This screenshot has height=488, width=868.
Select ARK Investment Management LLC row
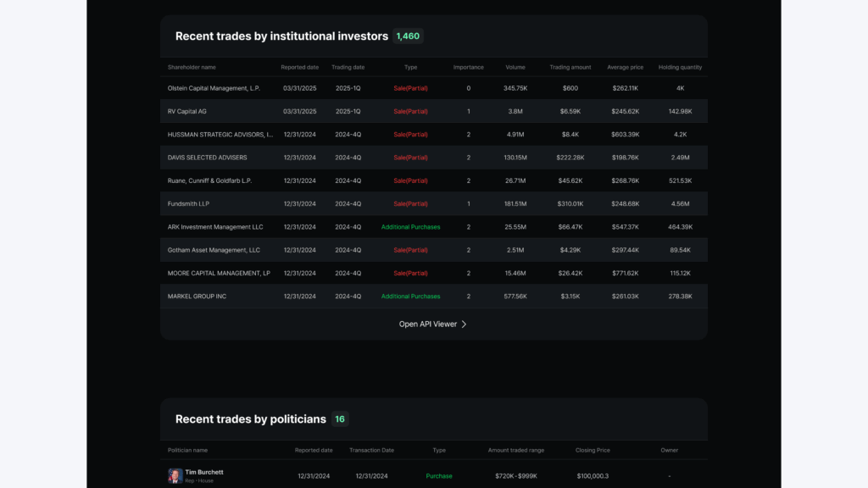434,227
